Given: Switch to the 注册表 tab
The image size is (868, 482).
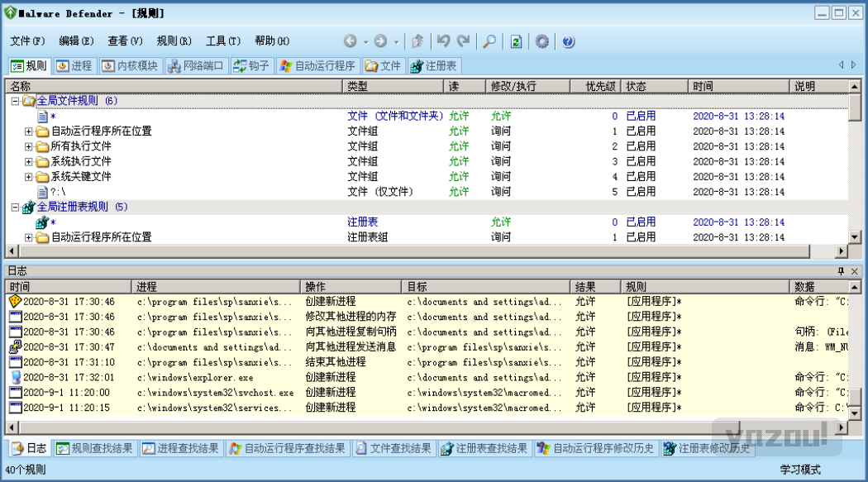Looking at the screenshot, I should (433, 66).
